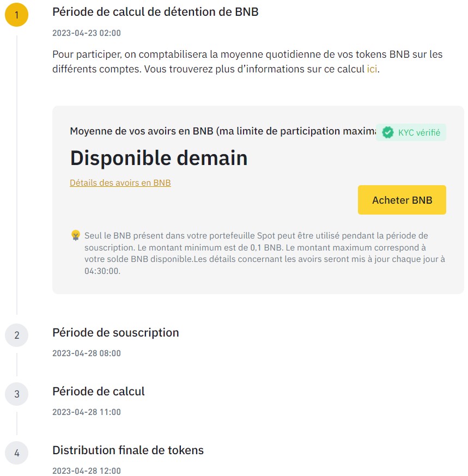Viewport: 468px width, 476px height.
Task: Click the Distribution finale de tokens heading
Action: pyautogui.click(x=127, y=450)
